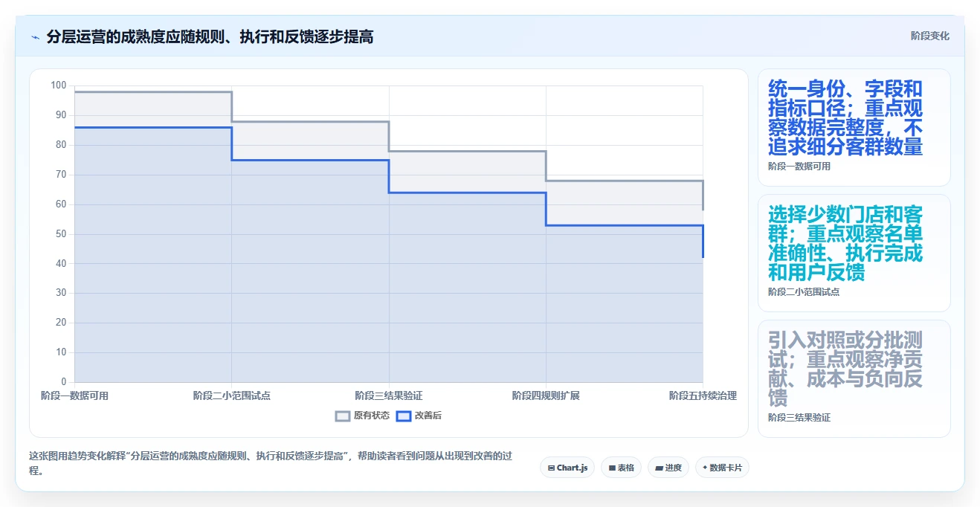The width and height of the screenshot is (980, 507).
Task: Click the blue 改善后 legend color box
Action: [x=403, y=416]
